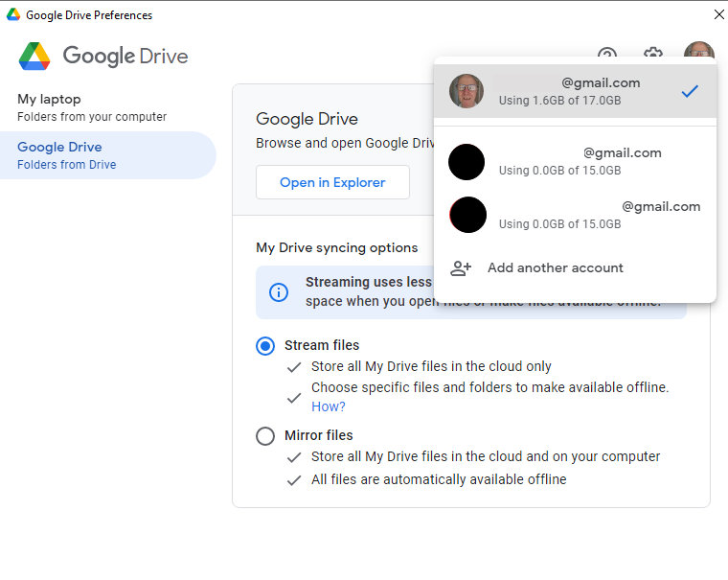Open the settings gear icon
The height and width of the screenshot is (580, 728).
coord(652,52)
